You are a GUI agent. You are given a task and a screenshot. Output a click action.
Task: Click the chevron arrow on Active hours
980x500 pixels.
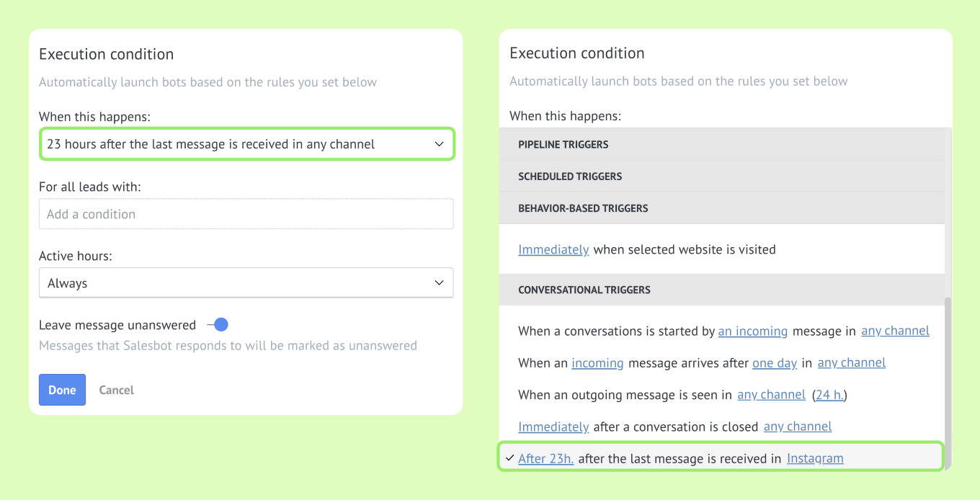(x=439, y=283)
